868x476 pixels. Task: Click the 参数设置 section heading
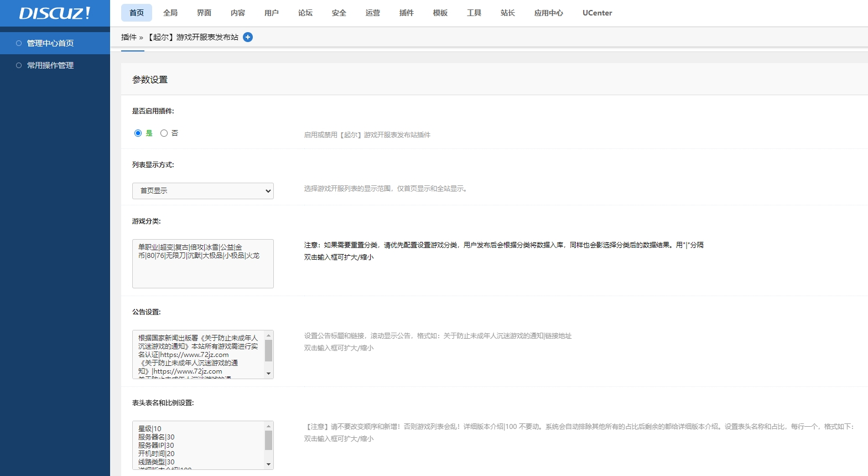pos(150,80)
